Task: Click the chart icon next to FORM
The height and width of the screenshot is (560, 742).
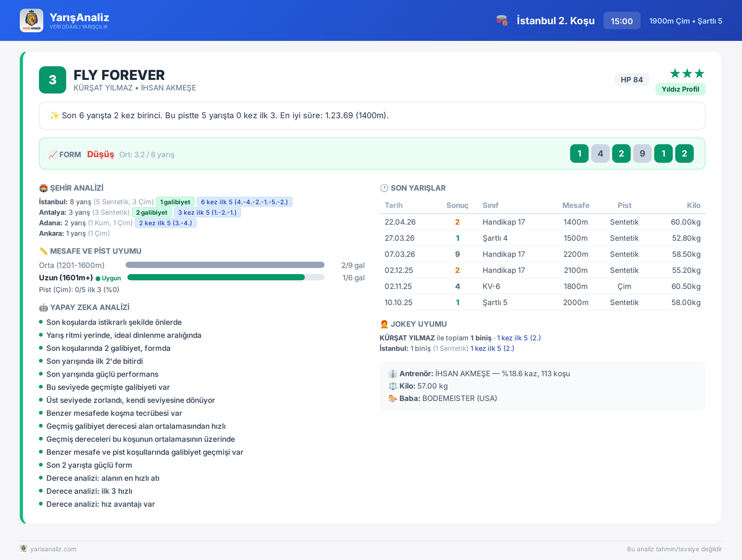Action: 52,154
